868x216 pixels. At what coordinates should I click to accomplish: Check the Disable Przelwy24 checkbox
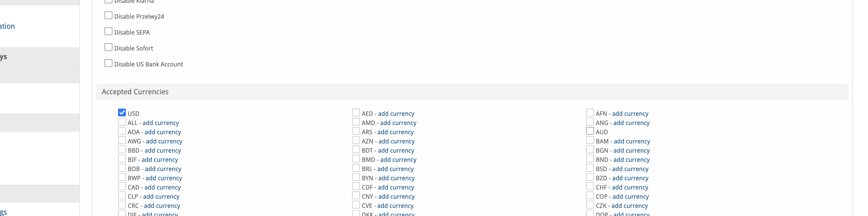pos(108,15)
